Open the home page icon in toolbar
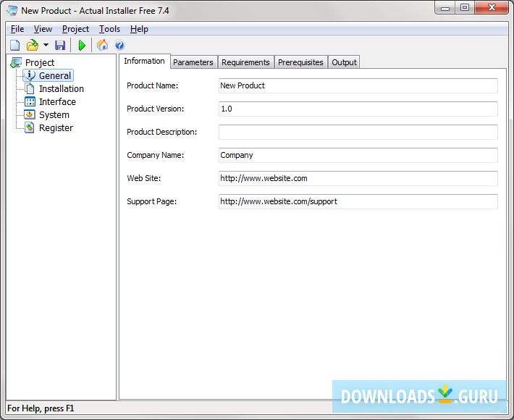 pyautogui.click(x=102, y=45)
